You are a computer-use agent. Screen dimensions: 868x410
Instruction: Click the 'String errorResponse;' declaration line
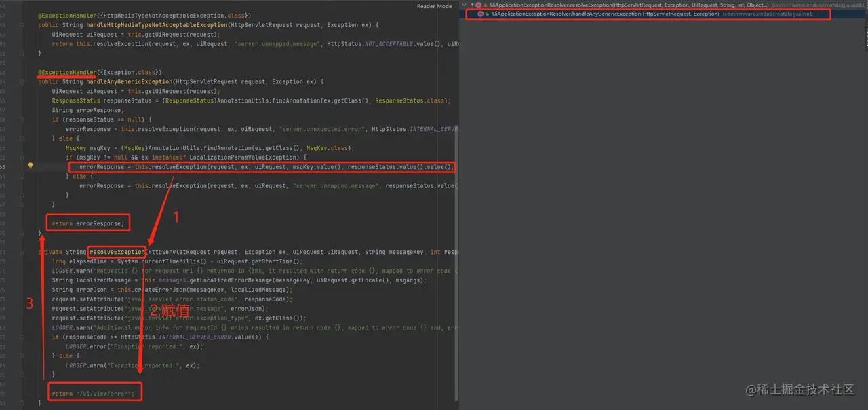click(87, 110)
